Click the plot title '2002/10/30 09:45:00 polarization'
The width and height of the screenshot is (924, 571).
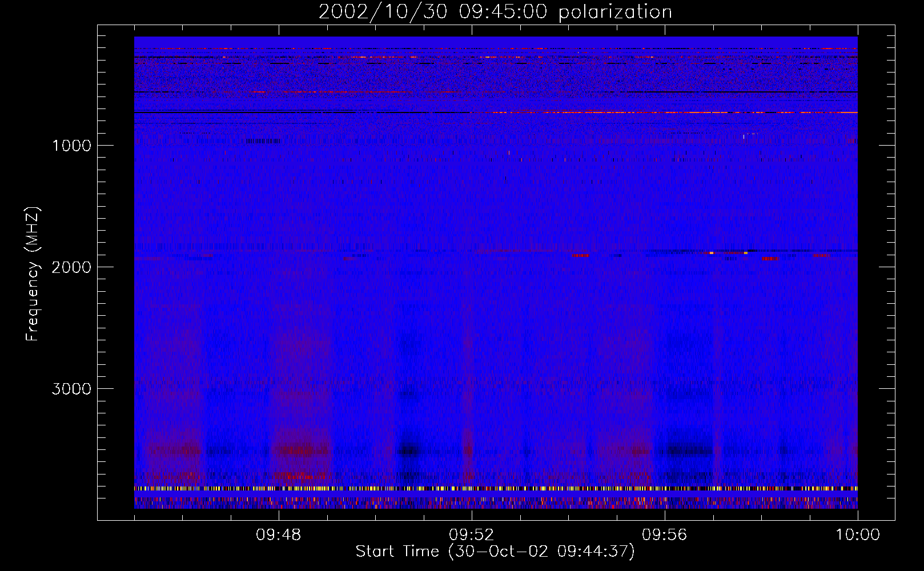coord(495,12)
